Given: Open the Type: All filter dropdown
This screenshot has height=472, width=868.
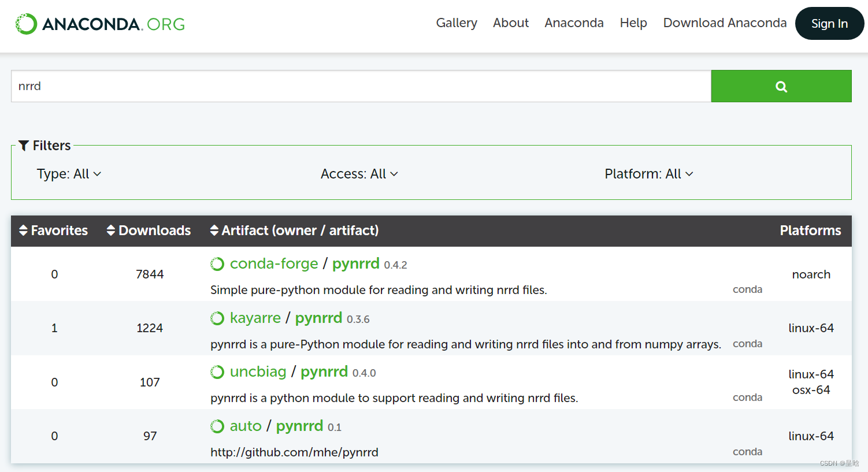Looking at the screenshot, I should pyautogui.click(x=69, y=174).
